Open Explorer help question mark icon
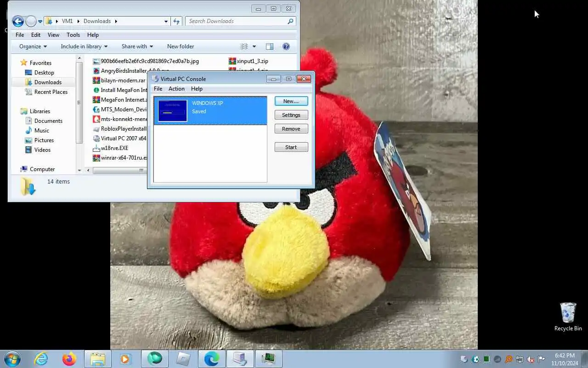This screenshot has width=588, height=368. pyautogui.click(x=286, y=46)
